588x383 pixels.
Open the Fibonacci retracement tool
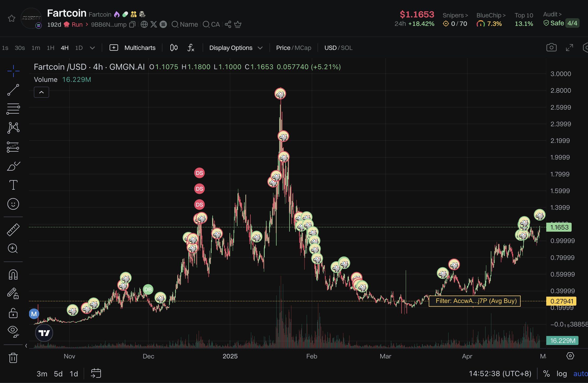point(13,109)
